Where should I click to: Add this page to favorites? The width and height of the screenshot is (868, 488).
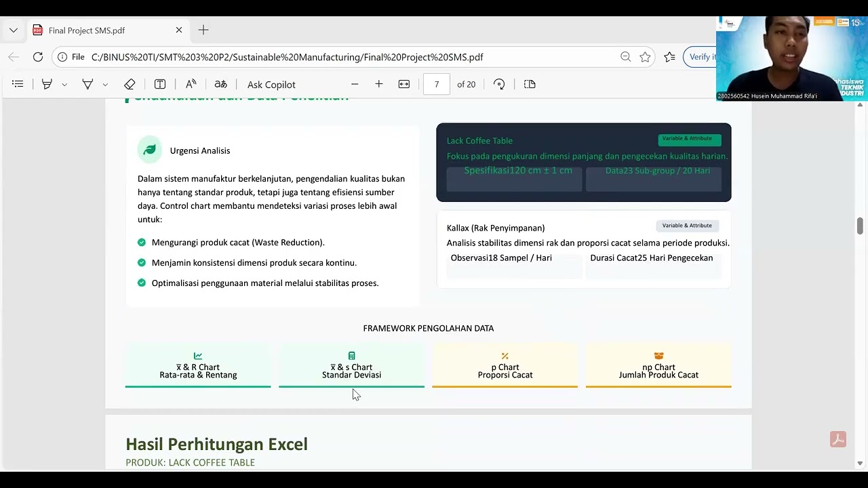click(x=646, y=57)
